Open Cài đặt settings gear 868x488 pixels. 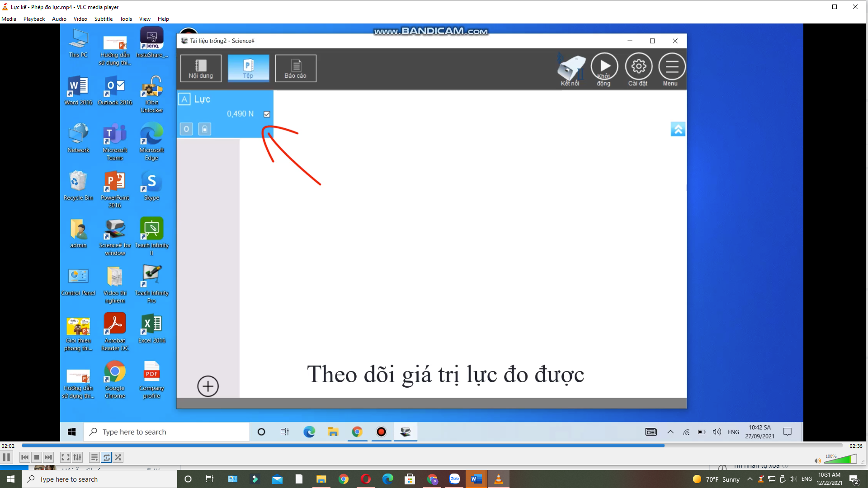pos(638,69)
